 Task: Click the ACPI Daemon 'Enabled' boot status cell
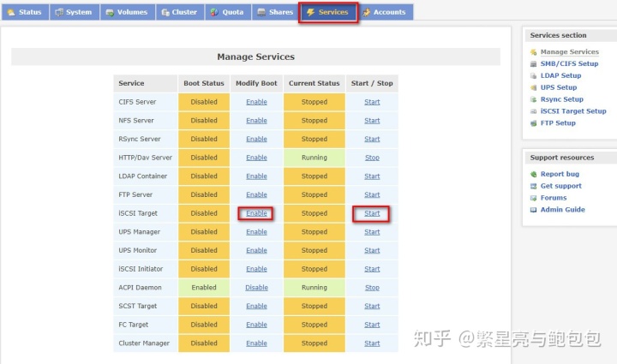204,288
